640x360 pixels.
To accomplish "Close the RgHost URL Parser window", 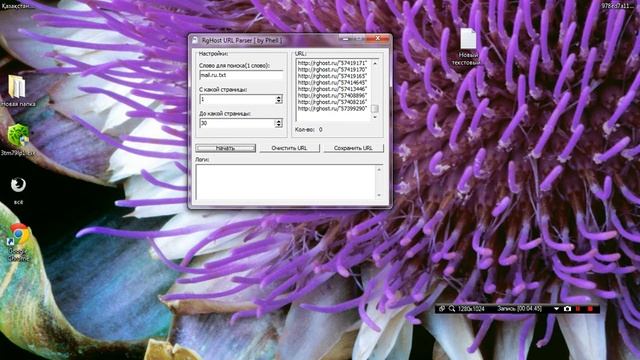I will click(378, 38).
